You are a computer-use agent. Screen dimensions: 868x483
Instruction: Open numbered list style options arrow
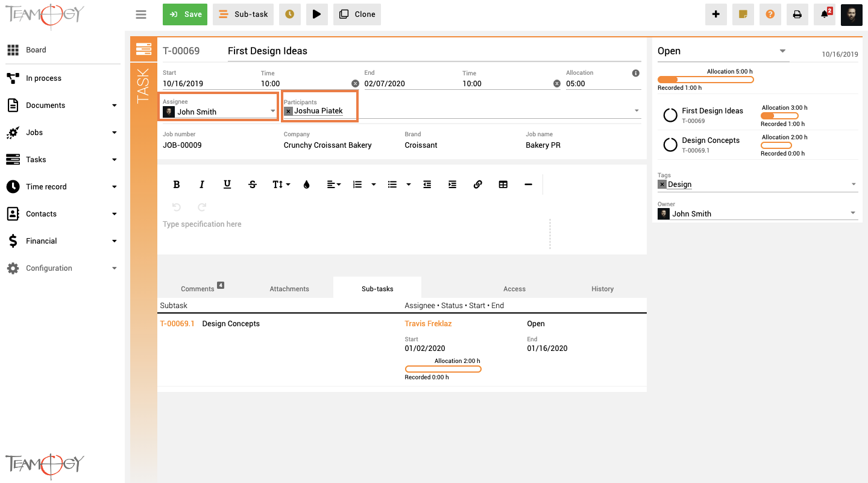click(374, 185)
